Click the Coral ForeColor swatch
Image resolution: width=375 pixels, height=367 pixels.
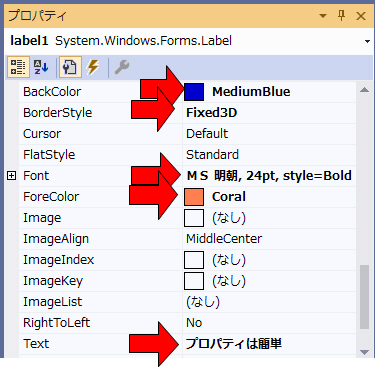194,197
